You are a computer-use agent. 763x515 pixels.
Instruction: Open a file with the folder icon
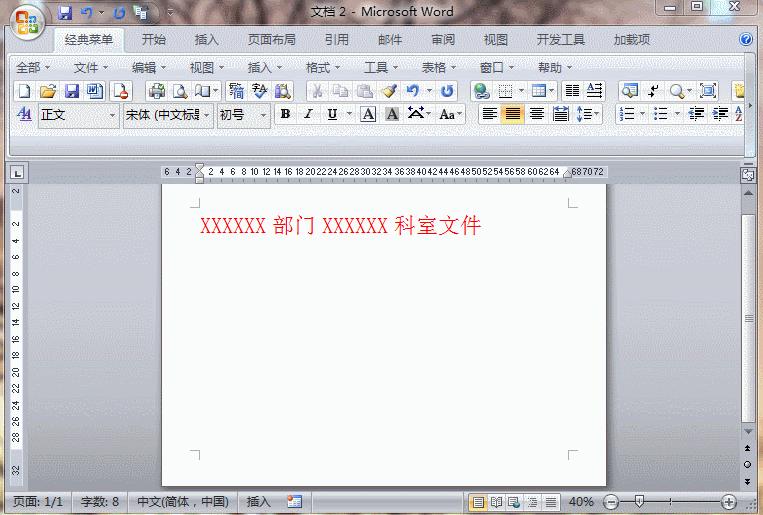pos(48,91)
